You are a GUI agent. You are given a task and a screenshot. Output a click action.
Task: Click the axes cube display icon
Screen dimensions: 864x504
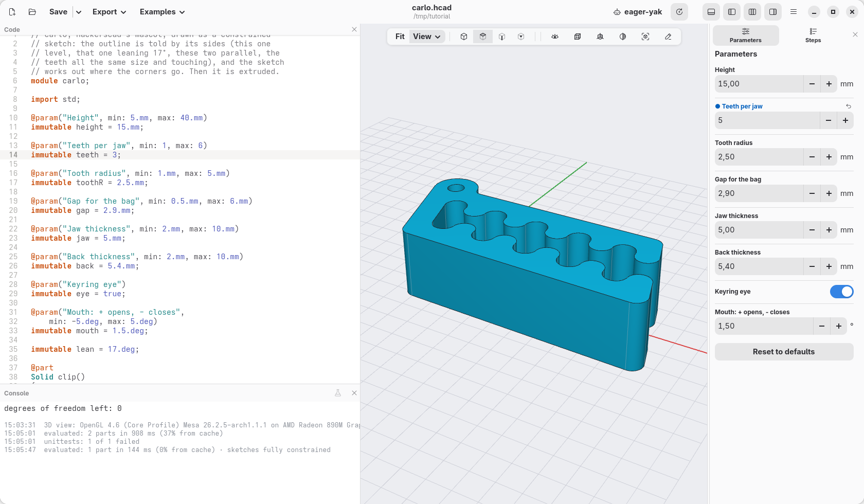600,37
